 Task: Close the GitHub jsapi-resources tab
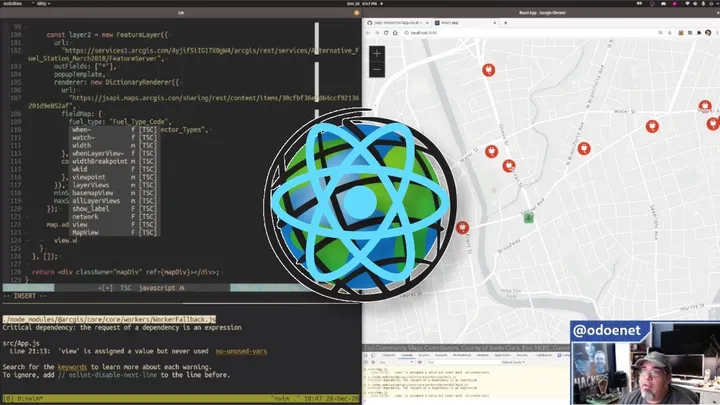(427, 22)
